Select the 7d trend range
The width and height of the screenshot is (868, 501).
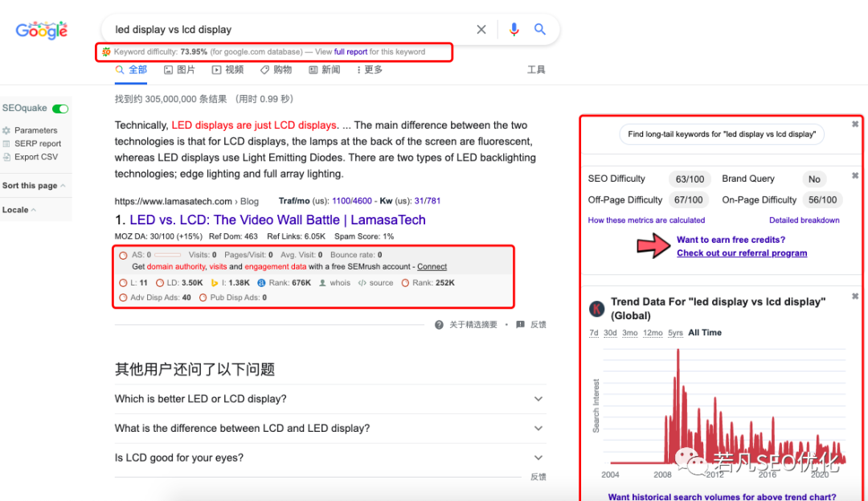tap(593, 333)
